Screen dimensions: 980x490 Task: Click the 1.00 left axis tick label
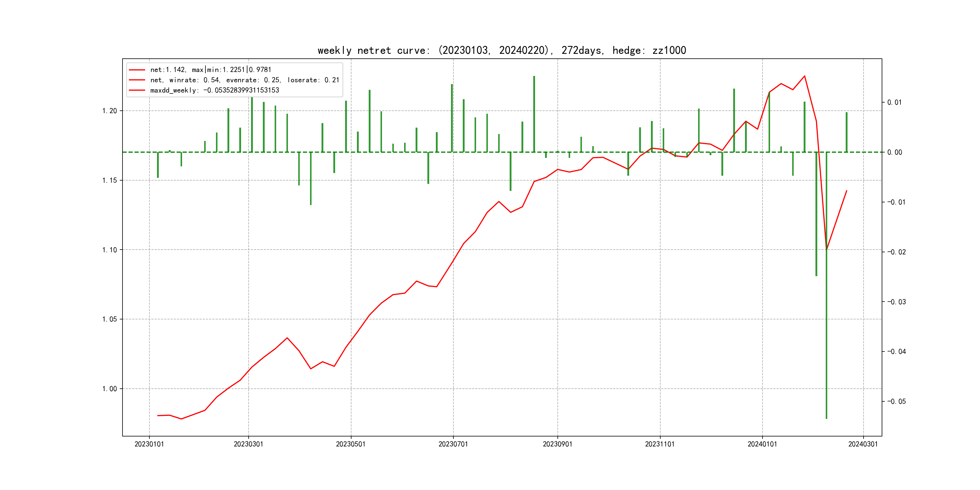point(109,388)
